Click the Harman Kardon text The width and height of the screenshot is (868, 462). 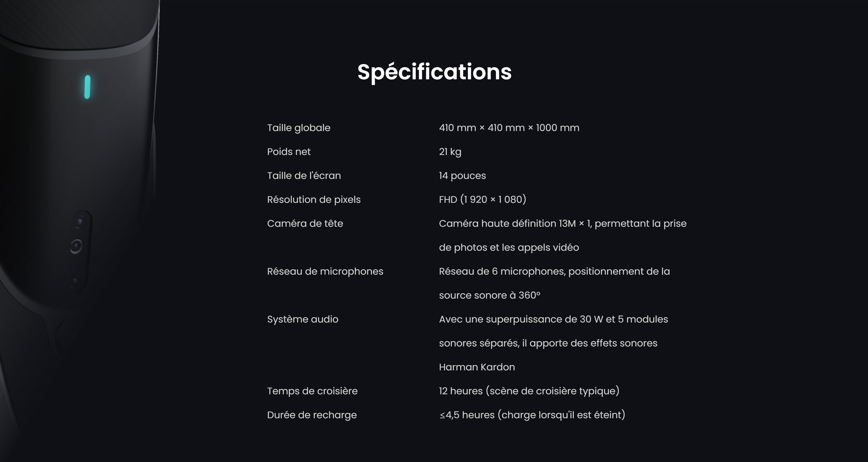pyautogui.click(x=477, y=367)
